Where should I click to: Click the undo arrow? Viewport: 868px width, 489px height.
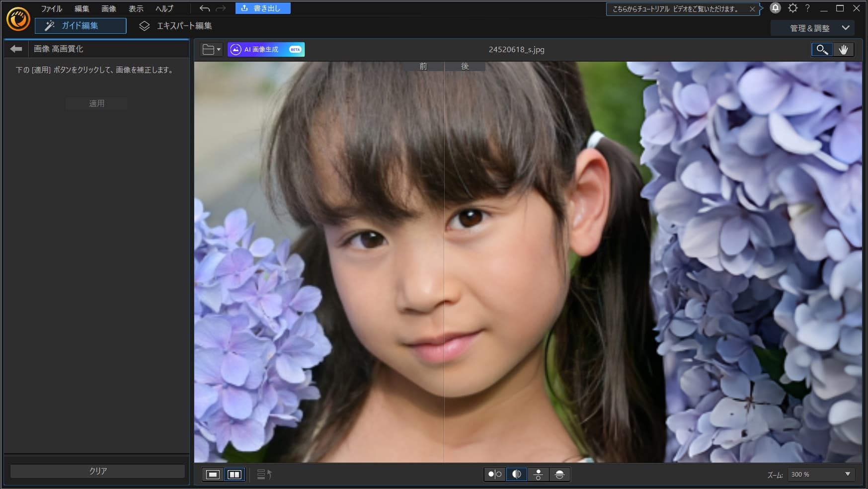tap(204, 8)
